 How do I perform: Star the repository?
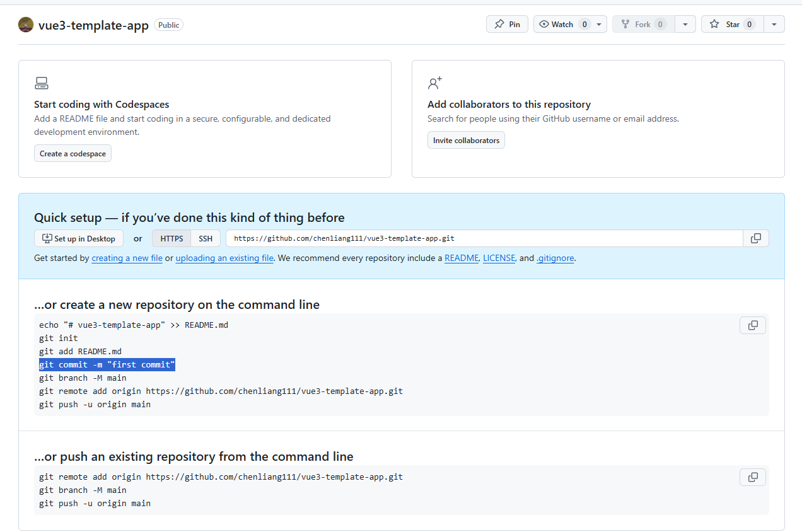(732, 24)
